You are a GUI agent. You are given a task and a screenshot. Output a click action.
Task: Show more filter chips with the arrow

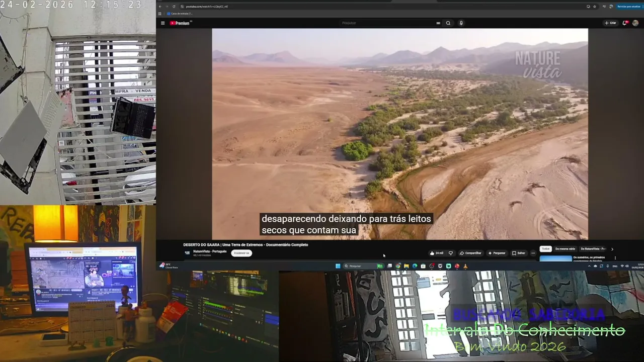(x=612, y=249)
